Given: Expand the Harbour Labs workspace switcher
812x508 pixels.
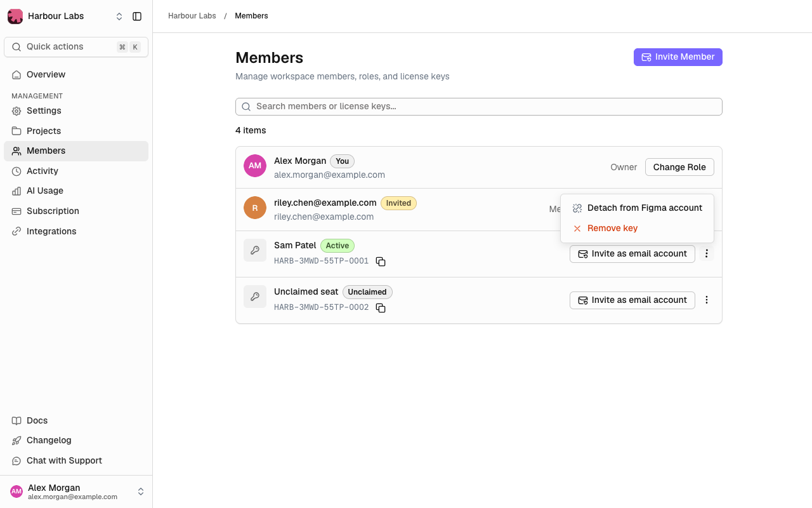Looking at the screenshot, I should 119,17.
